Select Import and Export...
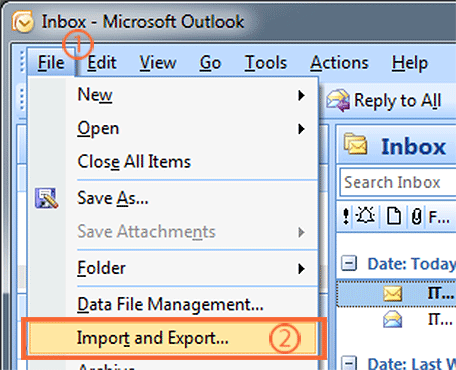This screenshot has width=456, height=370. coord(173,338)
